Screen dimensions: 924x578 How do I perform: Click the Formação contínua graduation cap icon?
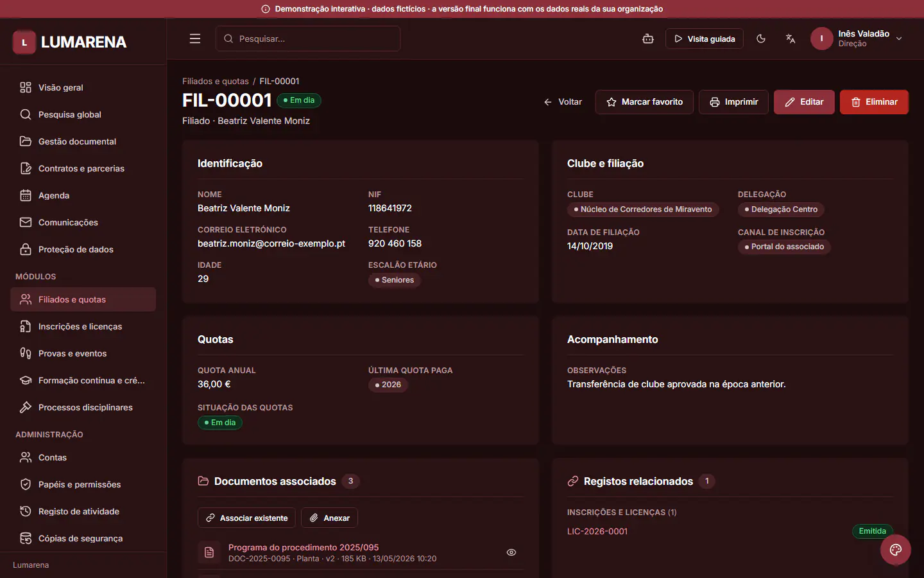[x=26, y=380]
